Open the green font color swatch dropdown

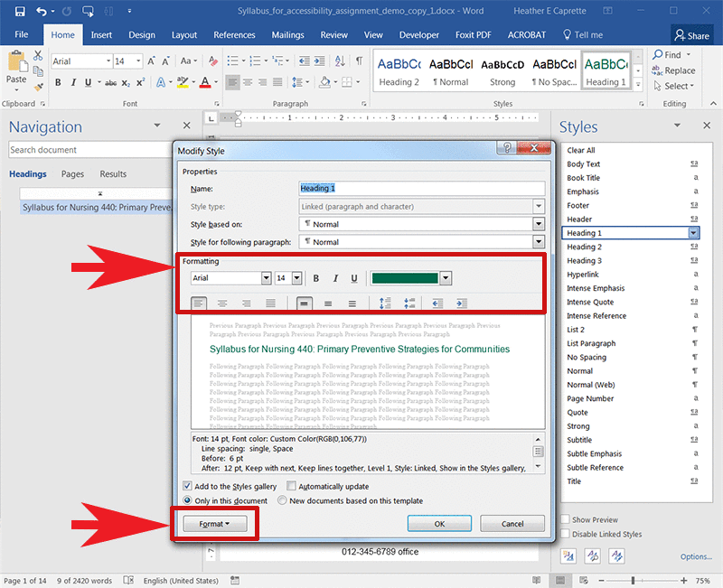coord(446,278)
